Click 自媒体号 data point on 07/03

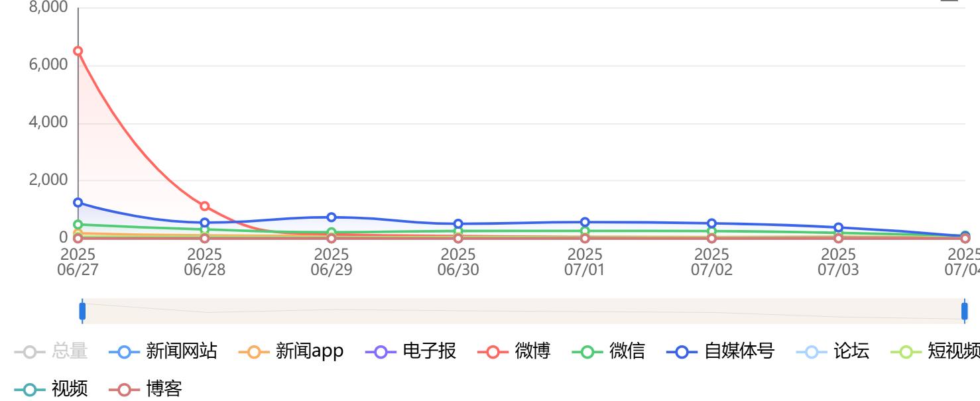838,228
